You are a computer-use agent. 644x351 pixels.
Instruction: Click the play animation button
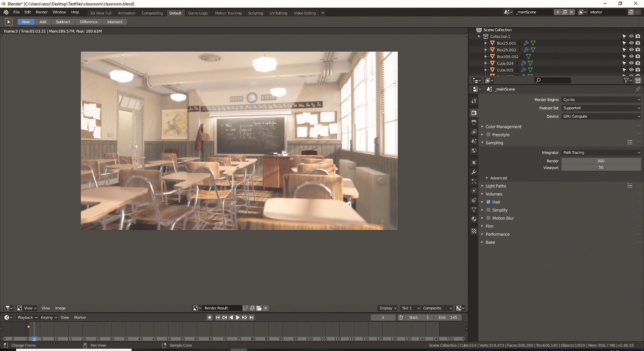coord(237,317)
